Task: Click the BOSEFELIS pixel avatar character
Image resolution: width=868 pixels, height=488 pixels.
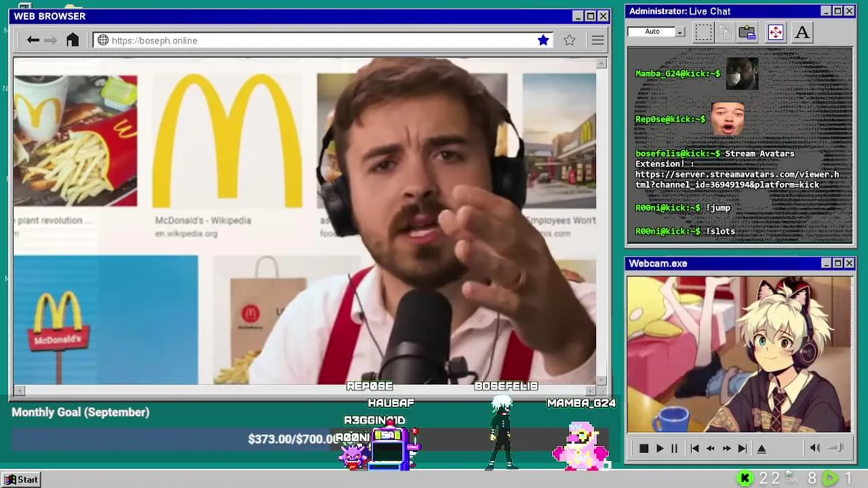Action: tap(502, 432)
